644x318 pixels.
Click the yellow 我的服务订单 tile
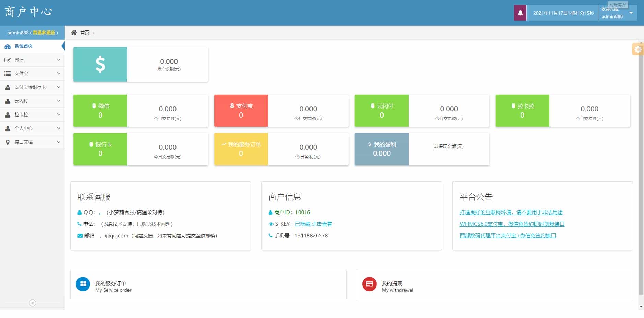click(x=241, y=149)
